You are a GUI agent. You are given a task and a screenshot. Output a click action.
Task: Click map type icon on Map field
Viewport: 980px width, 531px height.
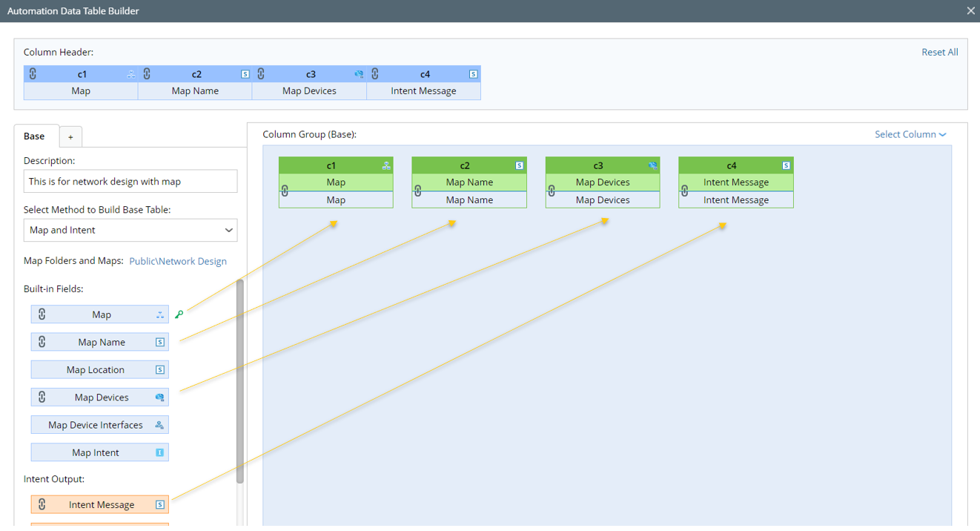click(160, 314)
